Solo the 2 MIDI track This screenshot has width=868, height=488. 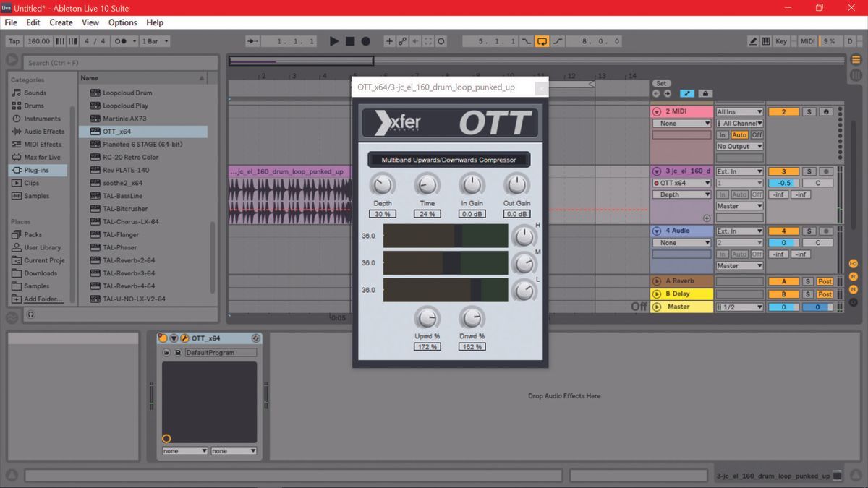[809, 112]
